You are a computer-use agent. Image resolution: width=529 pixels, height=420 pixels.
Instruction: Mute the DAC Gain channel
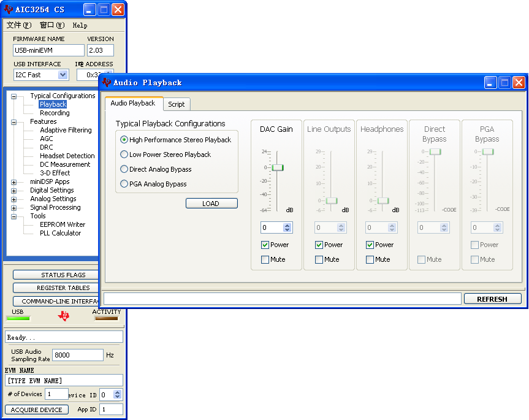click(x=265, y=259)
